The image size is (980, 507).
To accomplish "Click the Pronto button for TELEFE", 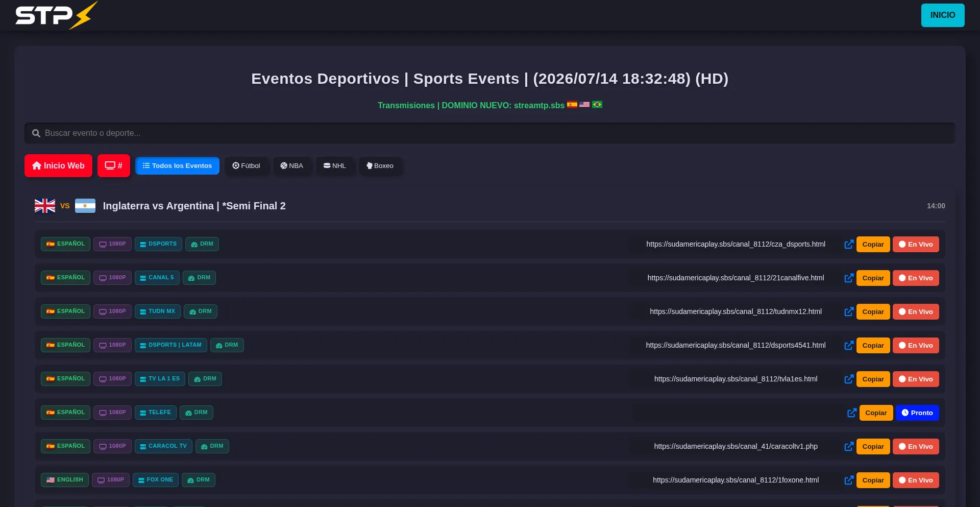I will click(x=917, y=413).
